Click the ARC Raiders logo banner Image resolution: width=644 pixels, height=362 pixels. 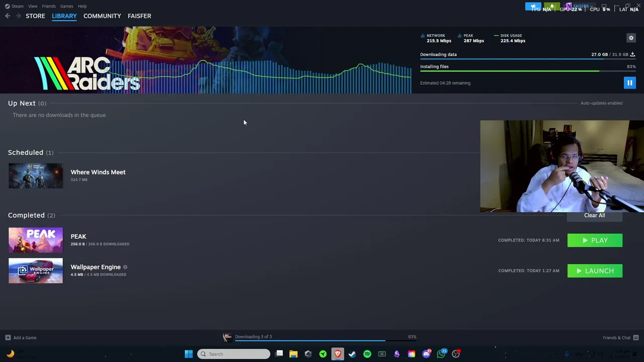pyautogui.click(x=87, y=73)
